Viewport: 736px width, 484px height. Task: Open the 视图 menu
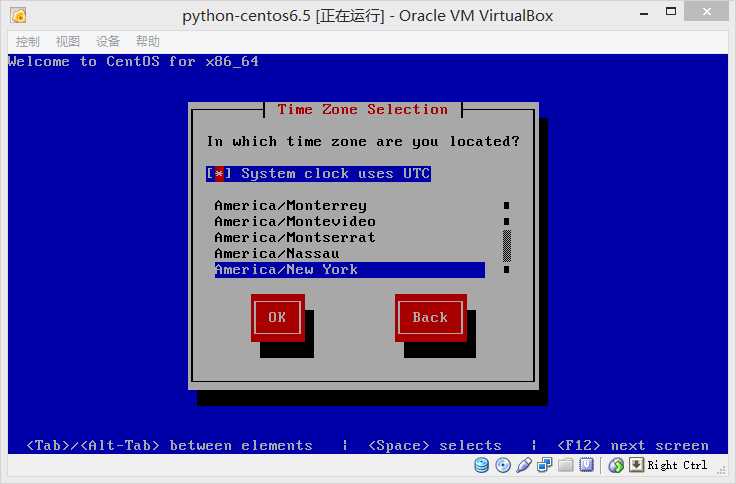[x=68, y=41]
